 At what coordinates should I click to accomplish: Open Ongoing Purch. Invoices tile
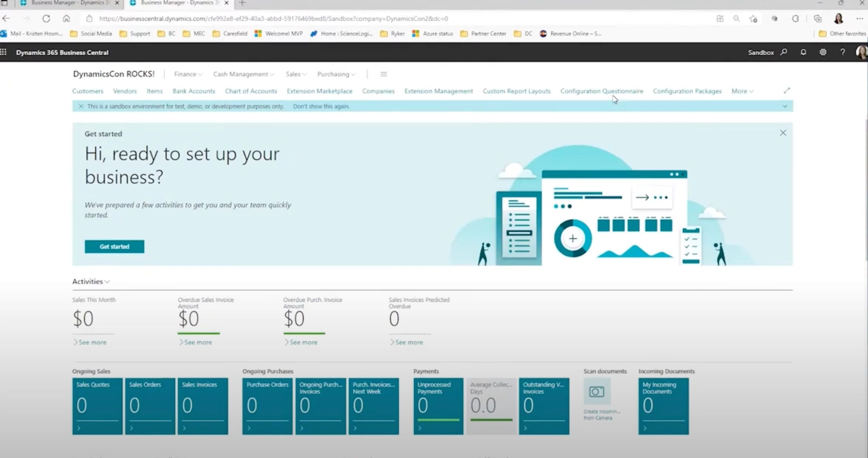[x=320, y=406]
